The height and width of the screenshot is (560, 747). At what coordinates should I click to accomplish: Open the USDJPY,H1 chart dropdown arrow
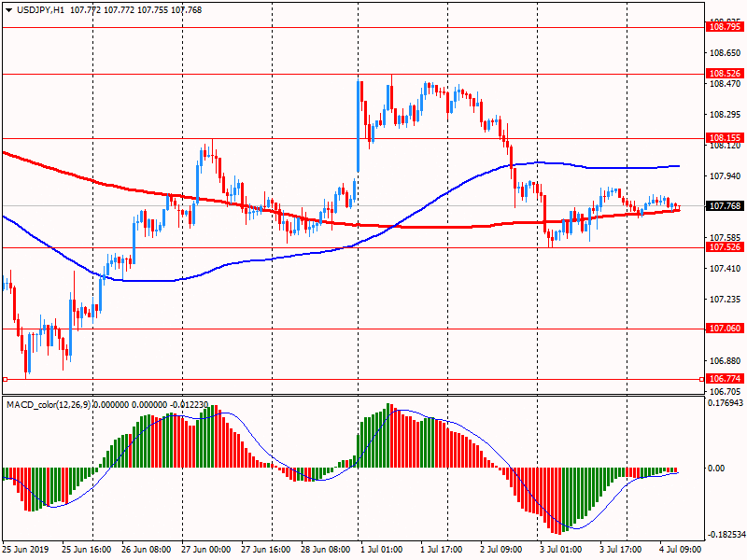(x=8, y=10)
